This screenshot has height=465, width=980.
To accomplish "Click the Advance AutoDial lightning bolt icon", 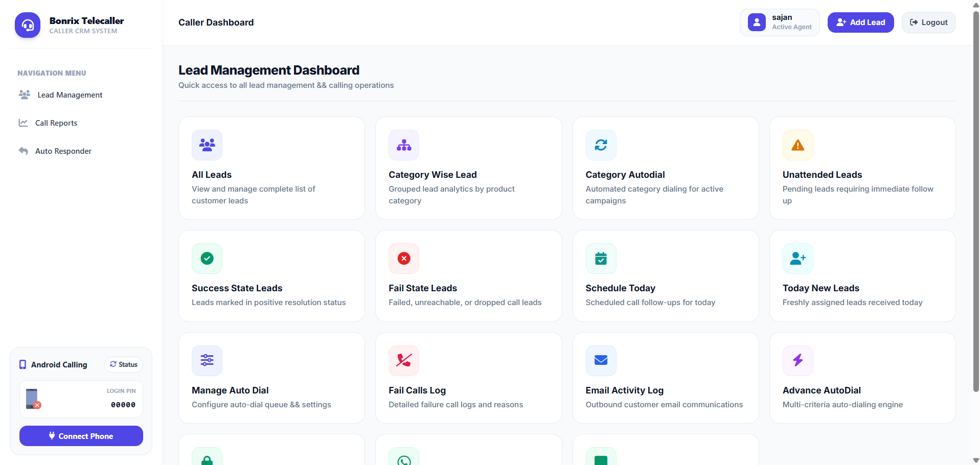I will (x=798, y=361).
